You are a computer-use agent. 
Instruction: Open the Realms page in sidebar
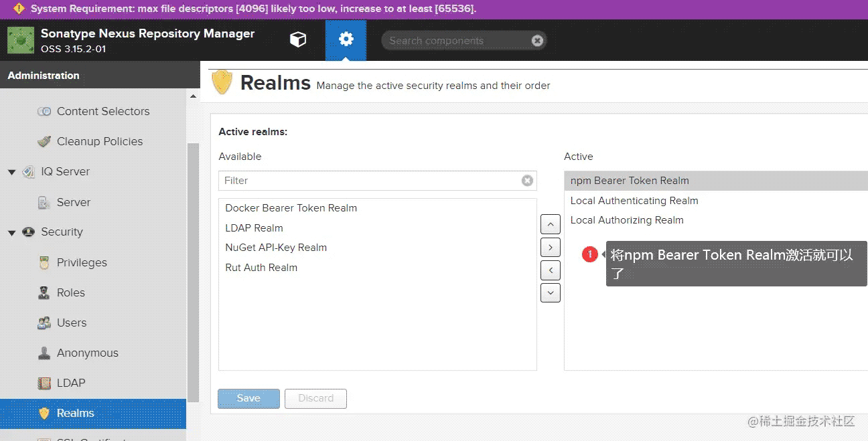click(x=93, y=414)
